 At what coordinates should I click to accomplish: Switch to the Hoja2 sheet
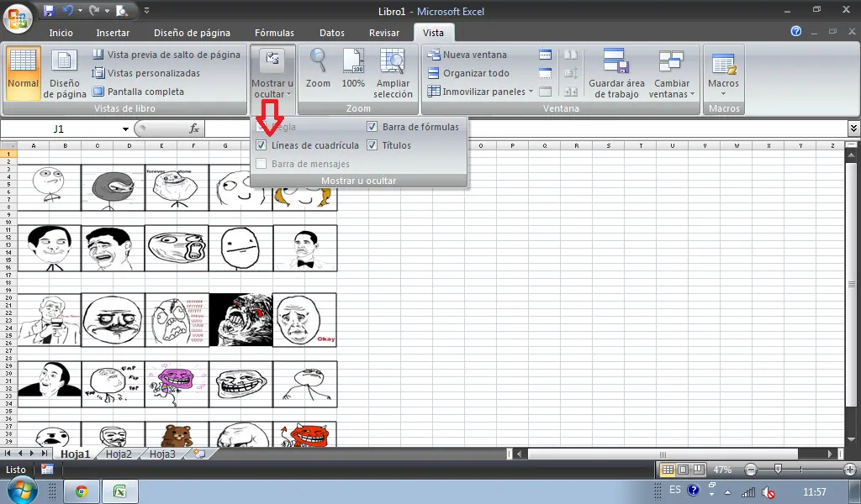click(119, 454)
